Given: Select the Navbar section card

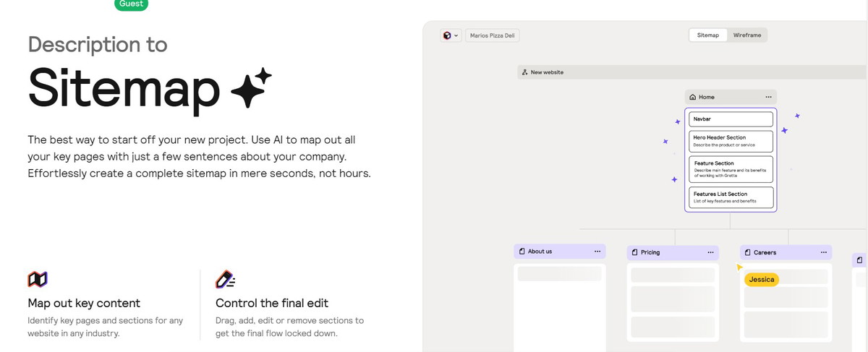Looking at the screenshot, I should click(731, 119).
